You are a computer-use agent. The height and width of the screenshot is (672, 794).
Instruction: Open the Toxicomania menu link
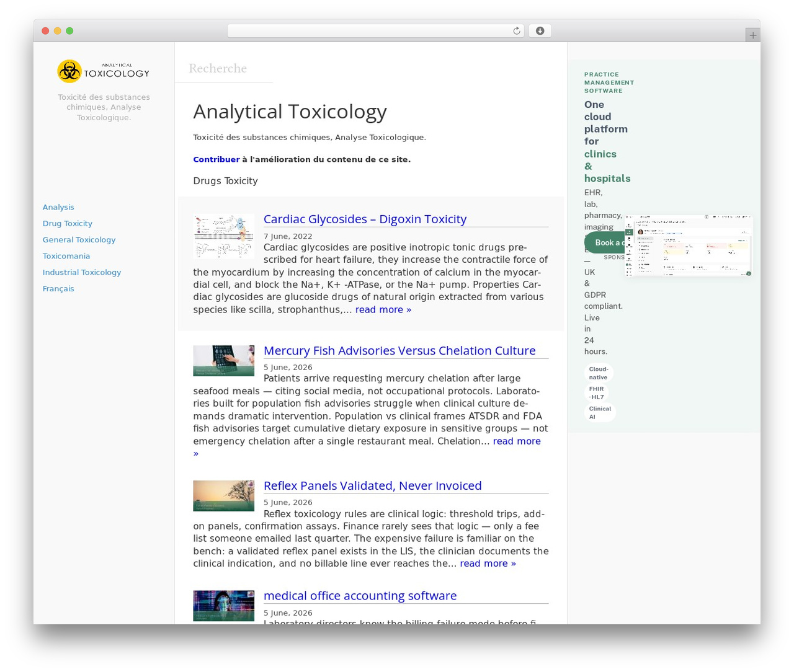[x=66, y=256]
